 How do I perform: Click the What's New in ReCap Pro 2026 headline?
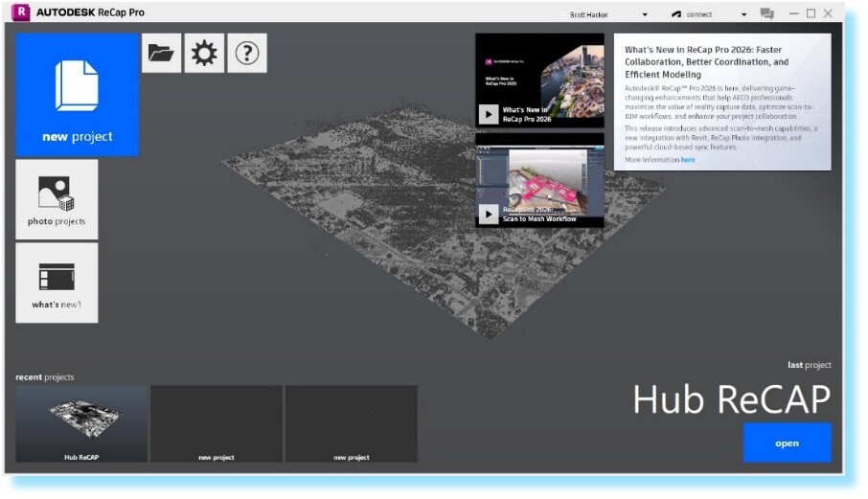coord(707,62)
